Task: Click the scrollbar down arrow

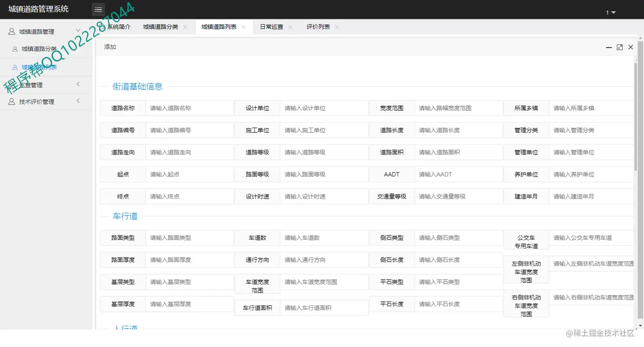Action: 640,326
